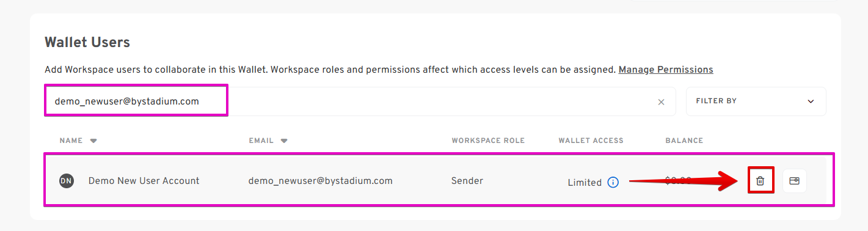Click the trash icon to remove user
Viewport: 868px width, 231px height.
(760, 181)
